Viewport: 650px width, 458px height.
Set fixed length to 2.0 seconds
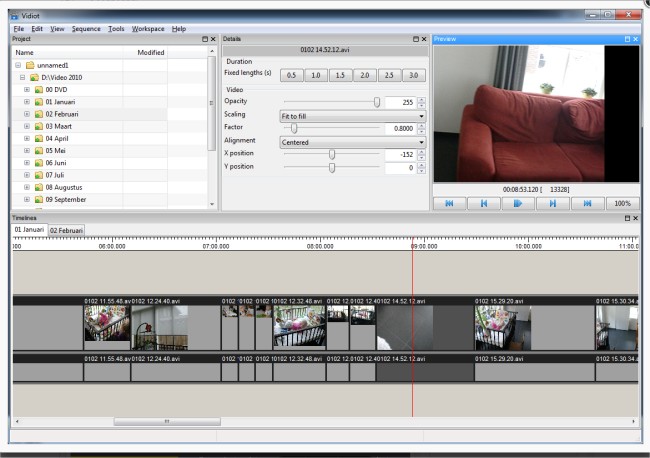pos(365,75)
